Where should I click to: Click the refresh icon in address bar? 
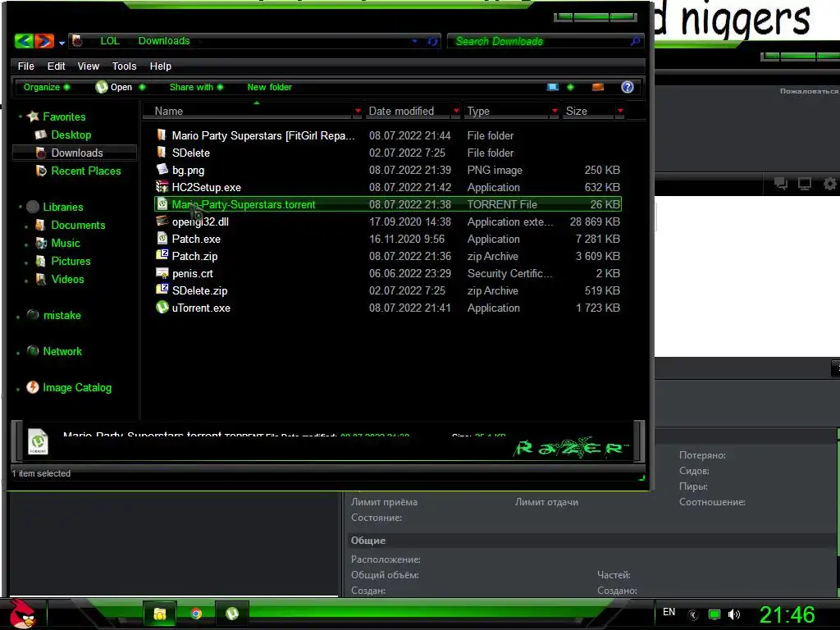tap(432, 41)
